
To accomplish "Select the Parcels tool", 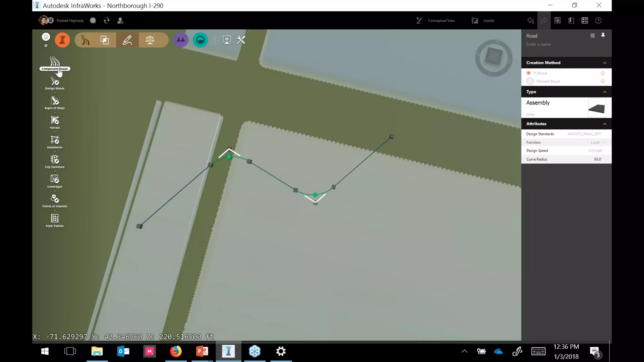I will [55, 123].
